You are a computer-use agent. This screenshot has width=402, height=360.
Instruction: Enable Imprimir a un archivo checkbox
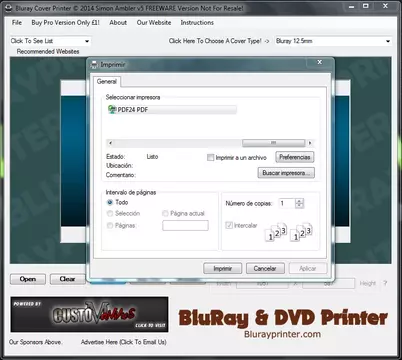tap(210, 157)
